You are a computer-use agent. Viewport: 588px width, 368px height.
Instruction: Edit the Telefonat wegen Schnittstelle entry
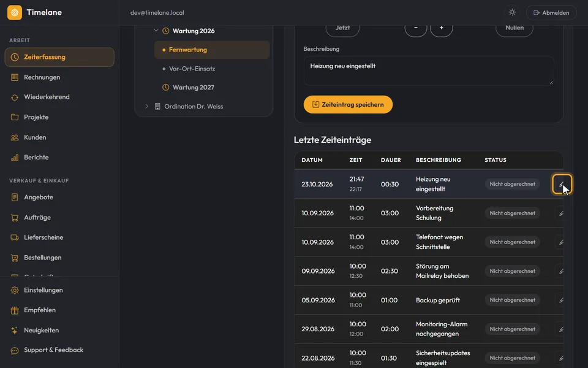click(x=560, y=242)
